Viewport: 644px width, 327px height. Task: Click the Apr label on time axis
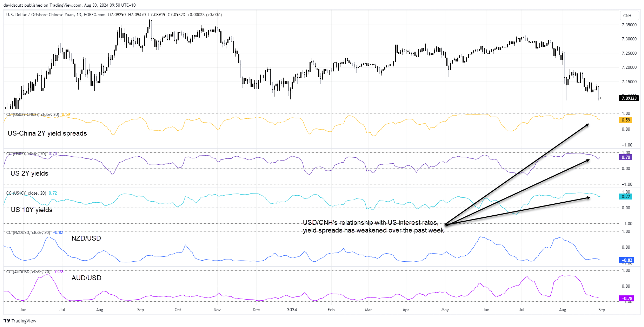coord(406,310)
